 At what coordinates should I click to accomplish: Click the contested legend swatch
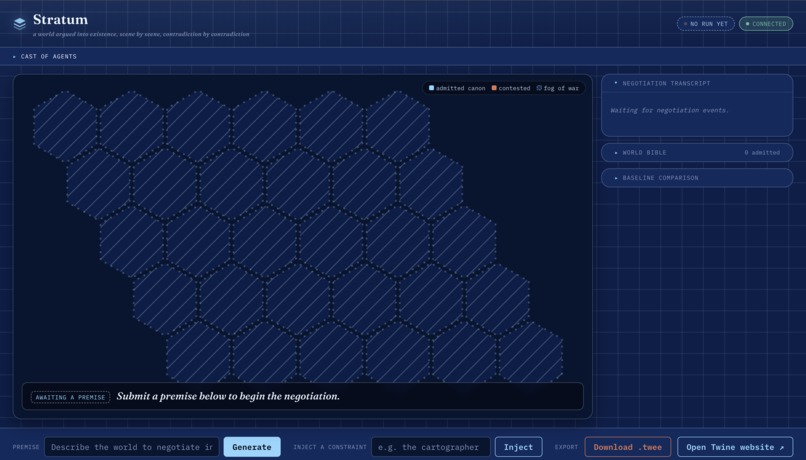(x=494, y=88)
